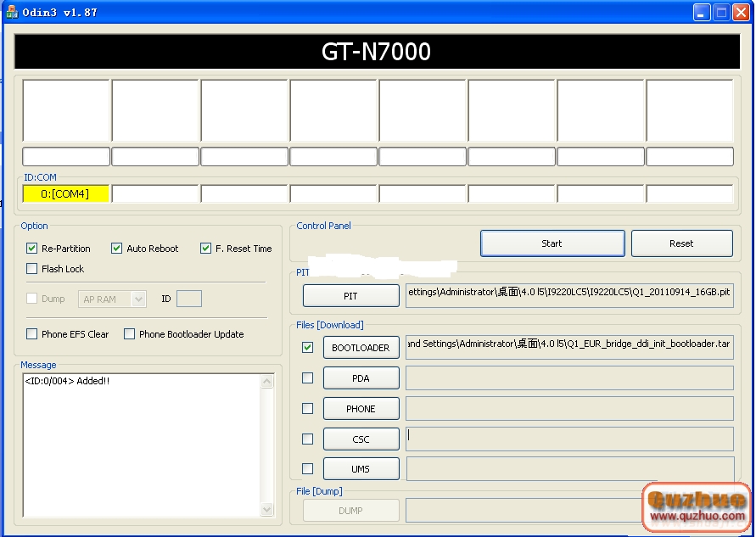Click the PHONE browse button
This screenshot has width=756, height=537.
pyautogui.click(x=361, y=409)
